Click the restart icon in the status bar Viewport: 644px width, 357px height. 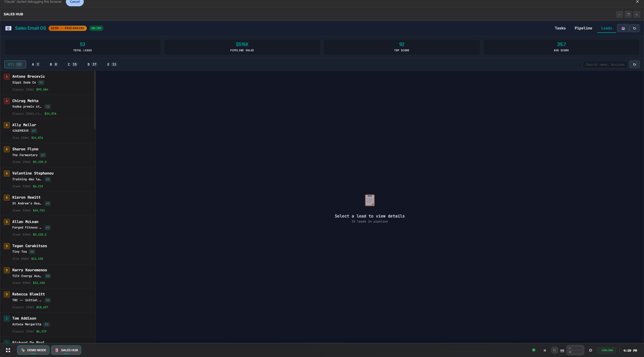[x=554, y=350]
